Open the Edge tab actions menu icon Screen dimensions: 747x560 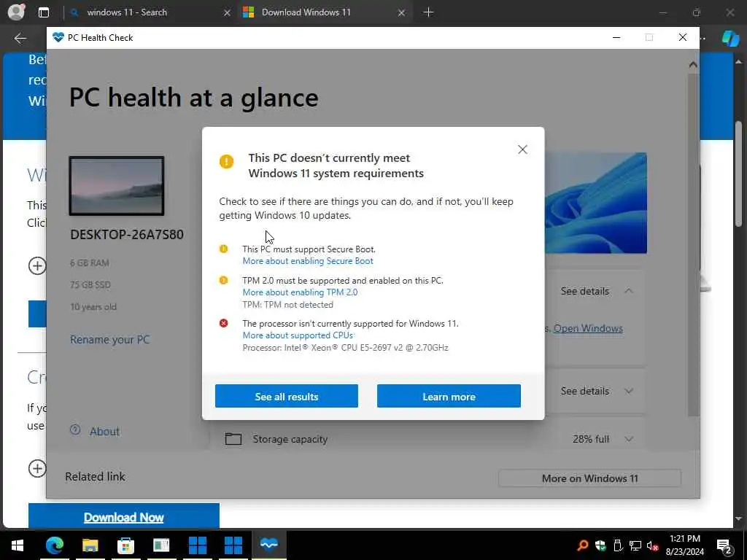click(43, 12)
